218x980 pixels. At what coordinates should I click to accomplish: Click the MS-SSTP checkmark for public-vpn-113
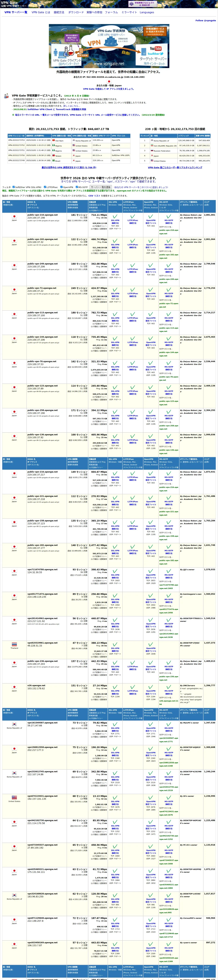(169, 314)
